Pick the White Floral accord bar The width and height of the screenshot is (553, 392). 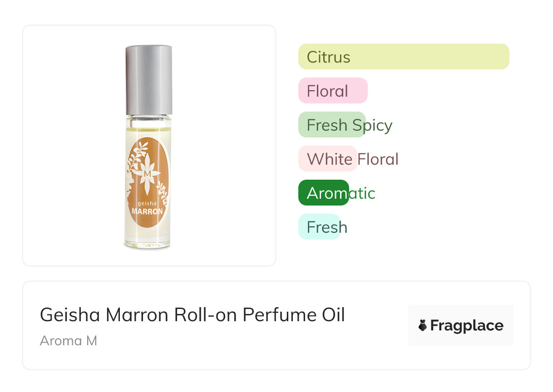click(328, 159)
